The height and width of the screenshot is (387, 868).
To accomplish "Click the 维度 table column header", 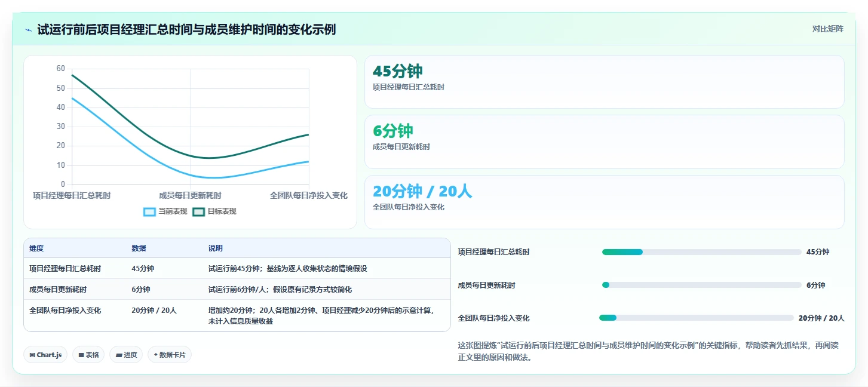I will pos(36,248).
